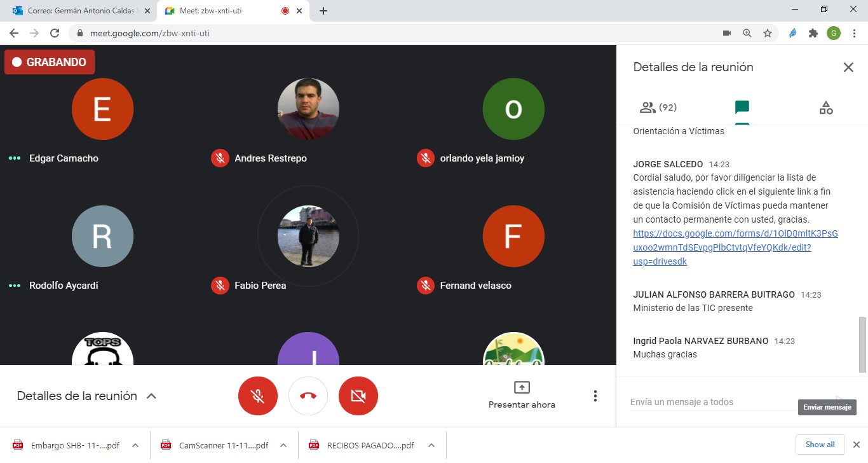Expand options for CamScanner PDF download
Viewport: 868px width, 463px height.
(x=283, y=445)
